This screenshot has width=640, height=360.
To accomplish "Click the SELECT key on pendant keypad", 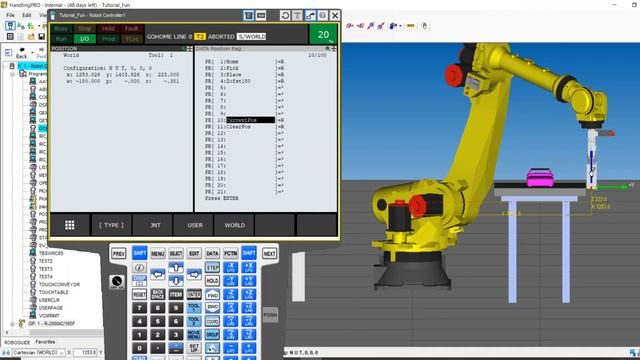I will (x=176, y=253).
